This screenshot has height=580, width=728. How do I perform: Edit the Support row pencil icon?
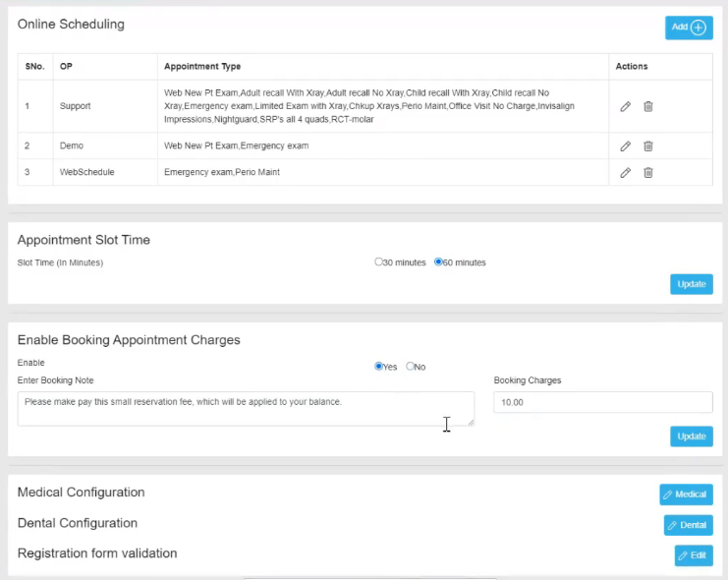point(626,106)
